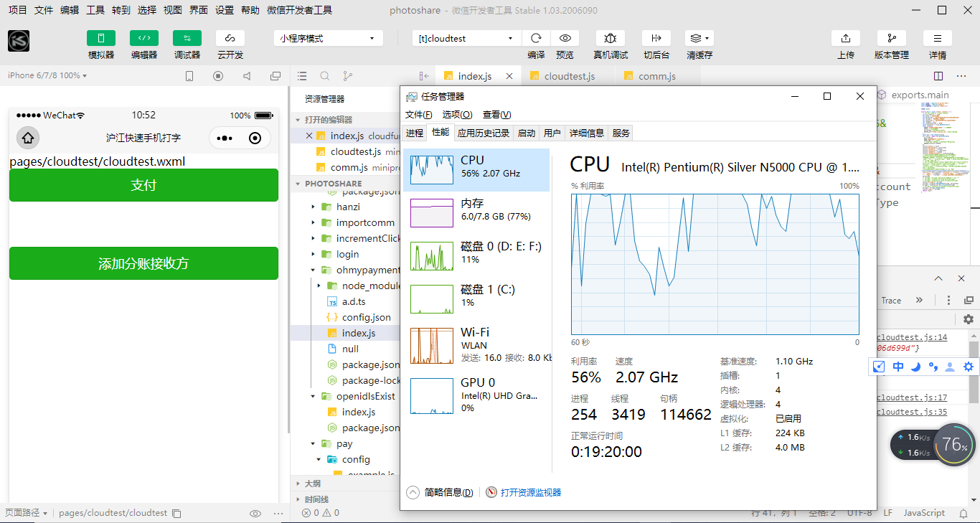The height and width of the screenshot is (523, 980).
Task: Open the debugger settings gear icon
Action: point(969,319)
